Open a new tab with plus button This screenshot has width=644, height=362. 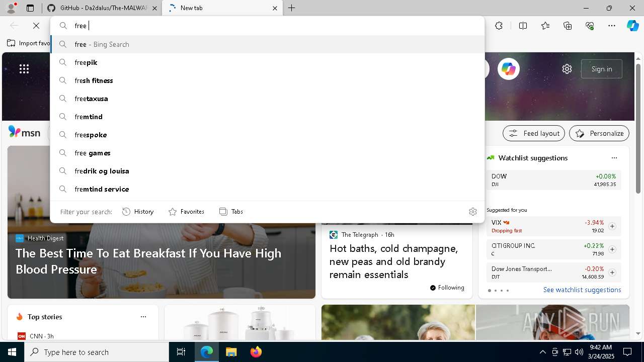[x=292, y=8]
